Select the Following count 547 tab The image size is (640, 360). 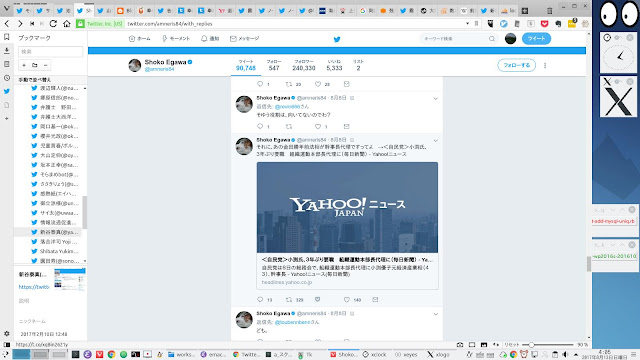(274, 65)
